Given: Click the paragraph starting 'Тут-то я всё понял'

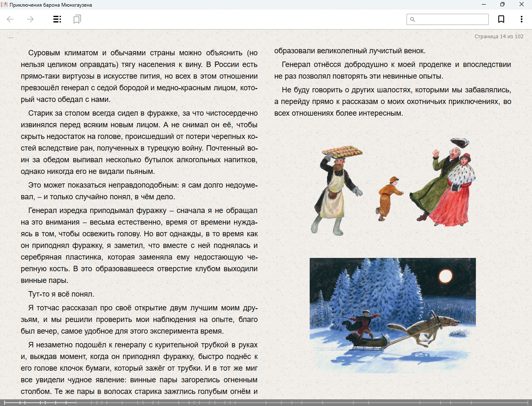Looking at the screenshot, I should pyautogui.click(x=61, y=294).
